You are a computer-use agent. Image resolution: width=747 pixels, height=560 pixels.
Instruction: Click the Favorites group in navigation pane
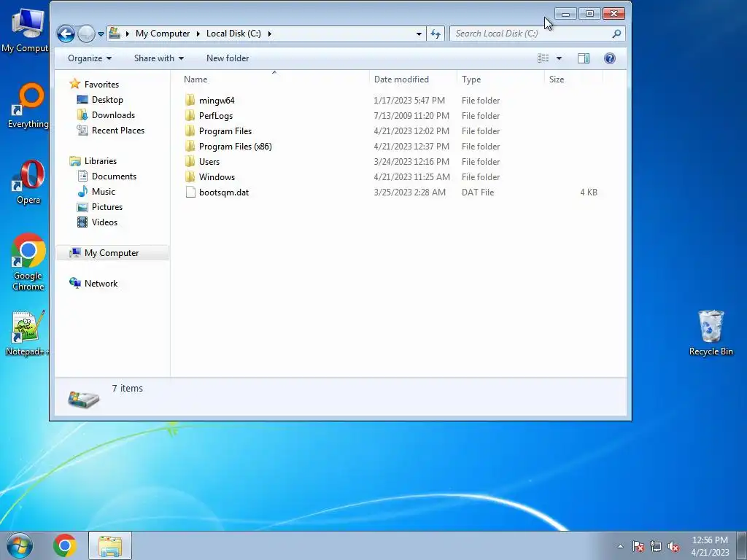point(101,85)
